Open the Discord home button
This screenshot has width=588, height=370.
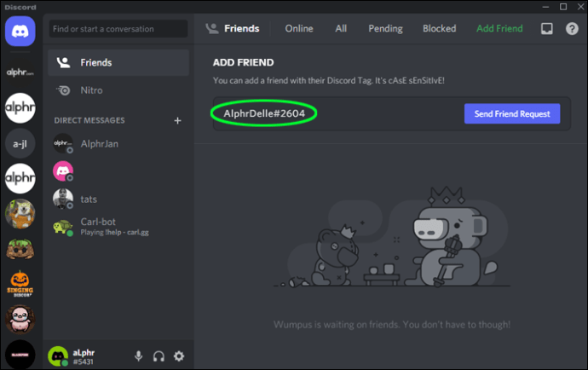(20, 32)
